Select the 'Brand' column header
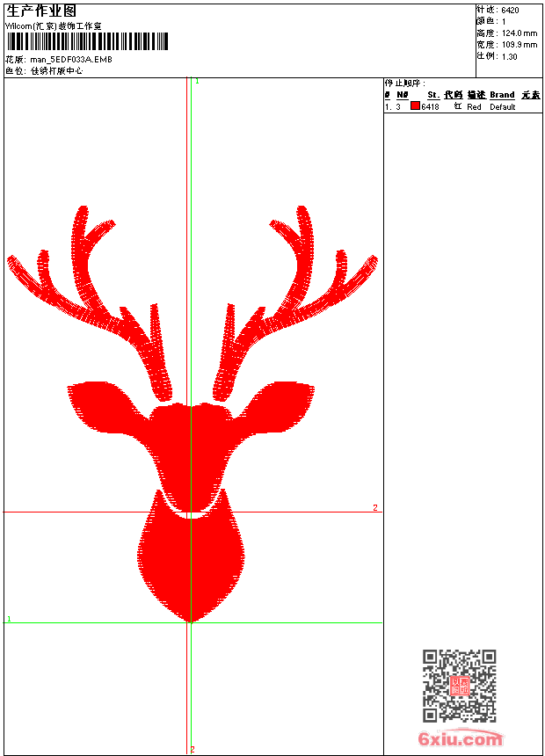This screenshot has width=545, height=756. pos(502,95)
